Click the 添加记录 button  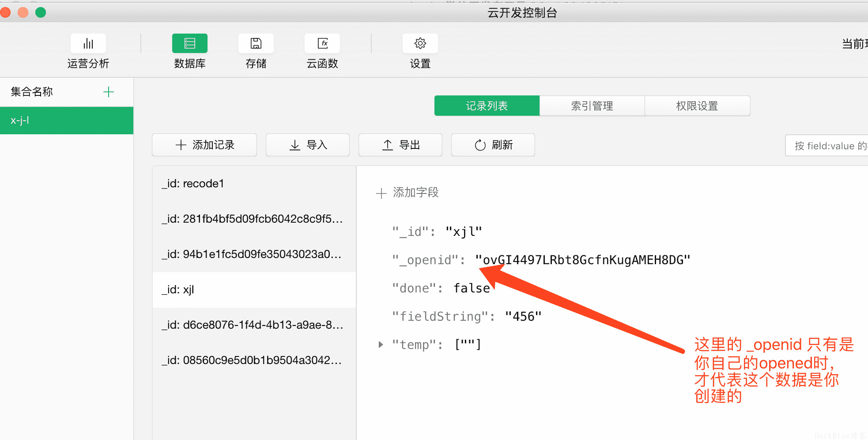point(204,145)
